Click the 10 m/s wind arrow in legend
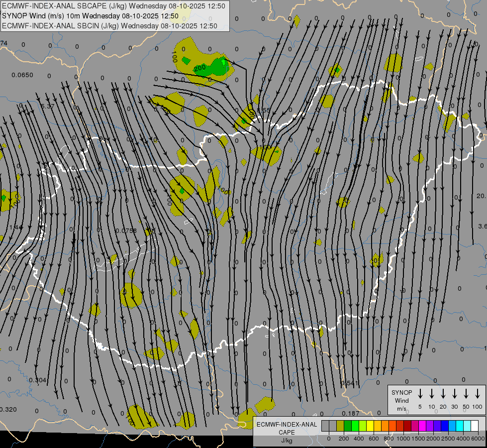The image size is (487, 448). [432, 394]
